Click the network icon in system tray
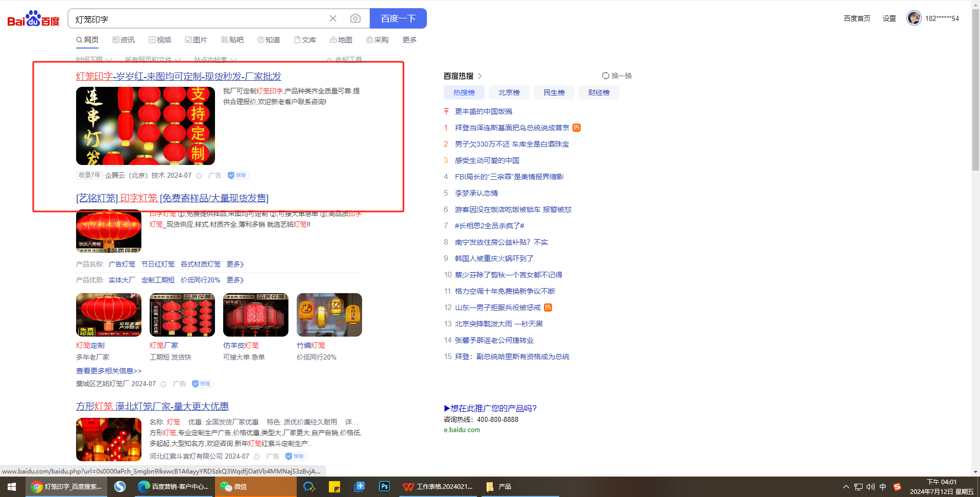The height and width of the screenshot is (497, 980). 858,487
